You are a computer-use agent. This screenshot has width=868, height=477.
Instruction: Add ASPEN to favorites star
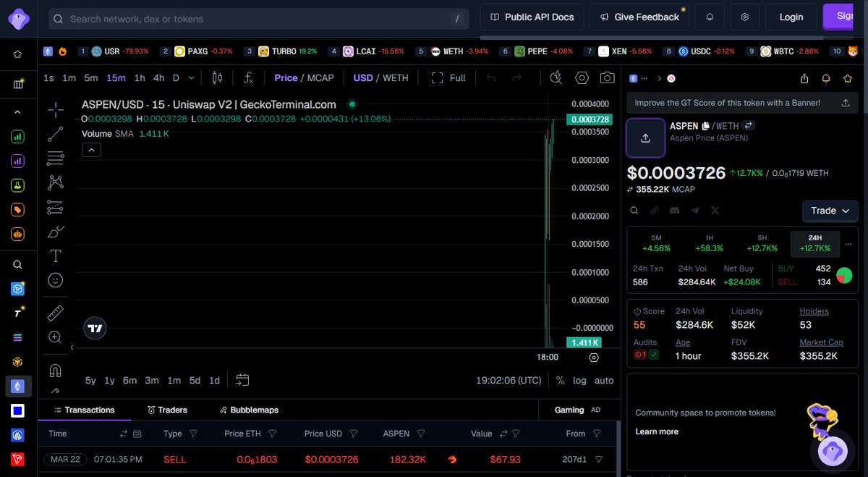tap(848, 78)
